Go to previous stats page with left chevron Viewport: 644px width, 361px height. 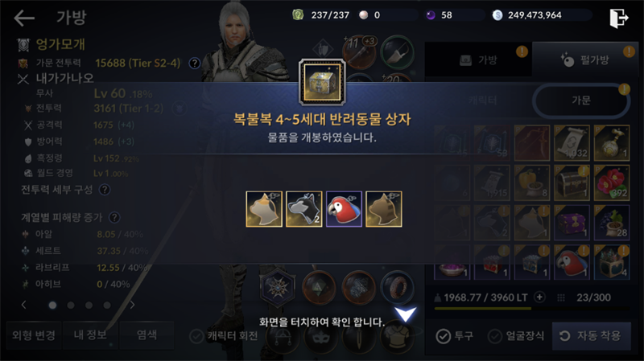(24, 305)
